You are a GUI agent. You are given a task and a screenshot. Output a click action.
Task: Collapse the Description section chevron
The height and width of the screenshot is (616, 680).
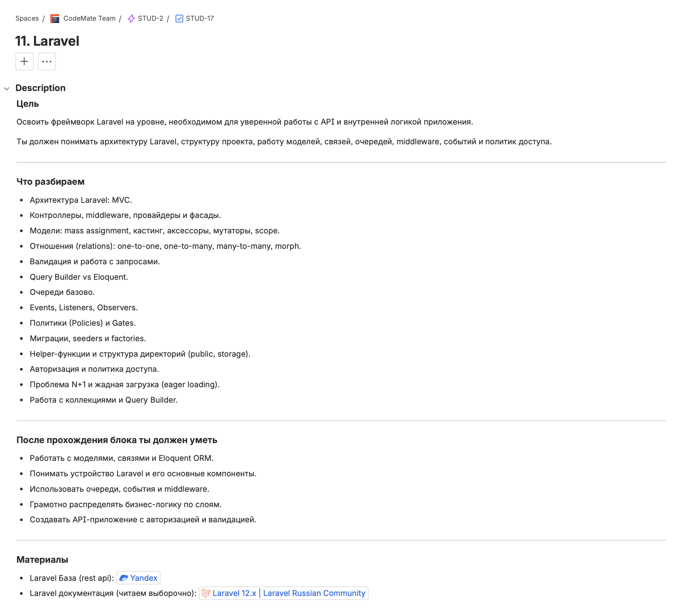point(7,88)
